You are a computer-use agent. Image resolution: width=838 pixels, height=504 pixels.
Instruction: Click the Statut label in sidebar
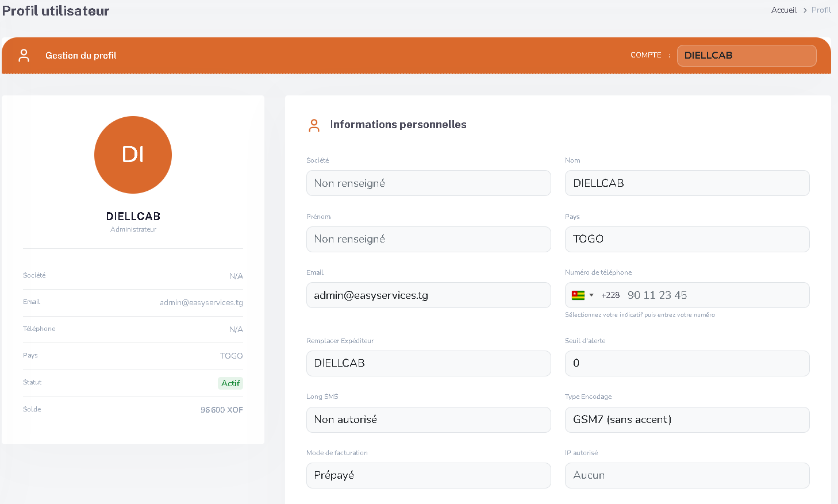[32, 382]
